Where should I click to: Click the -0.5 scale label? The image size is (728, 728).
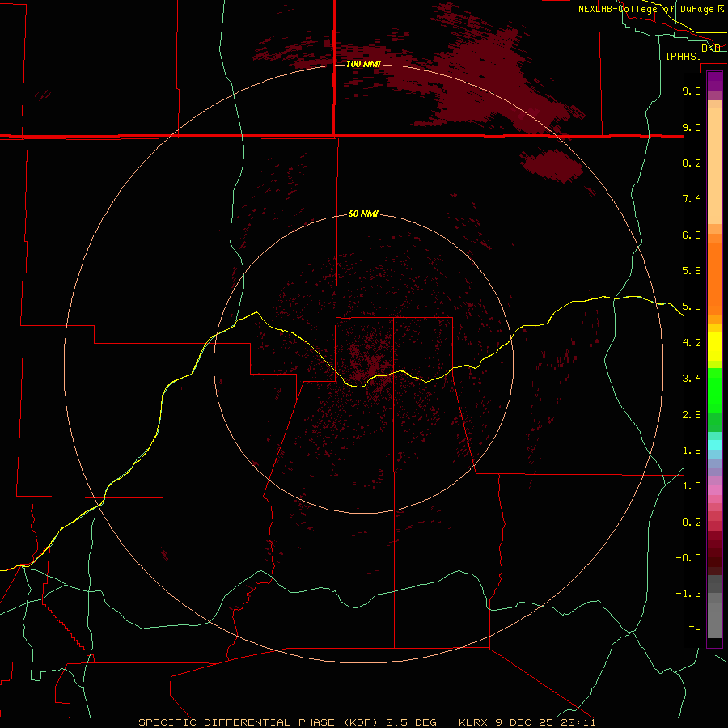coord(688,558)
